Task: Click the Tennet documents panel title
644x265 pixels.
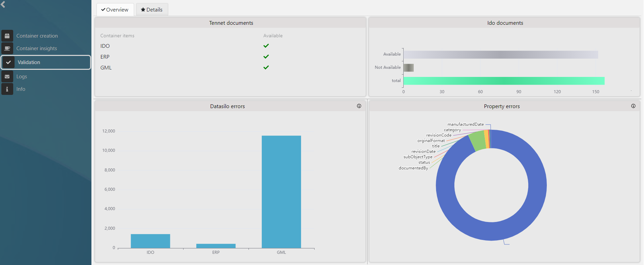Action: pos(231,23)
